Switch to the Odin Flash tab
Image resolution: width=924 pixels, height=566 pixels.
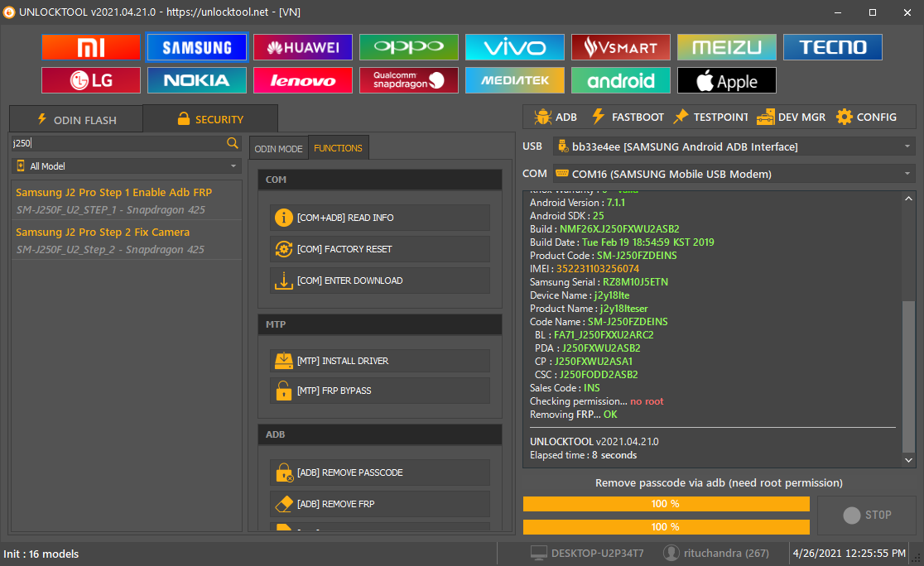77,119
